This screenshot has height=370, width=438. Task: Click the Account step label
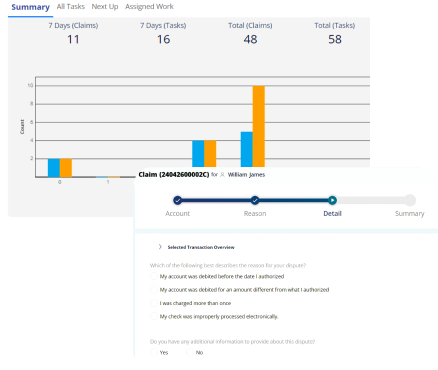click(177, 213)
